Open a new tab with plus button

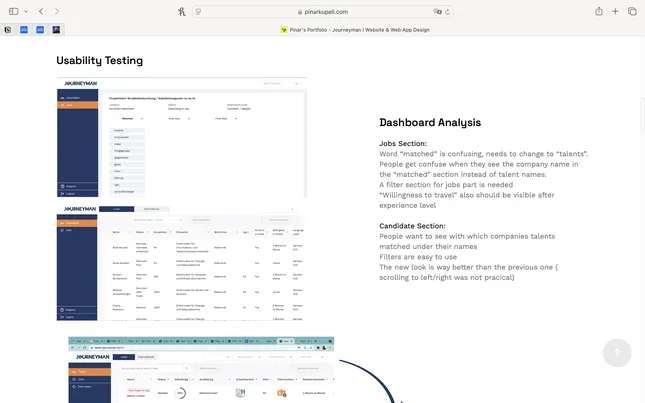click(615, 11)
